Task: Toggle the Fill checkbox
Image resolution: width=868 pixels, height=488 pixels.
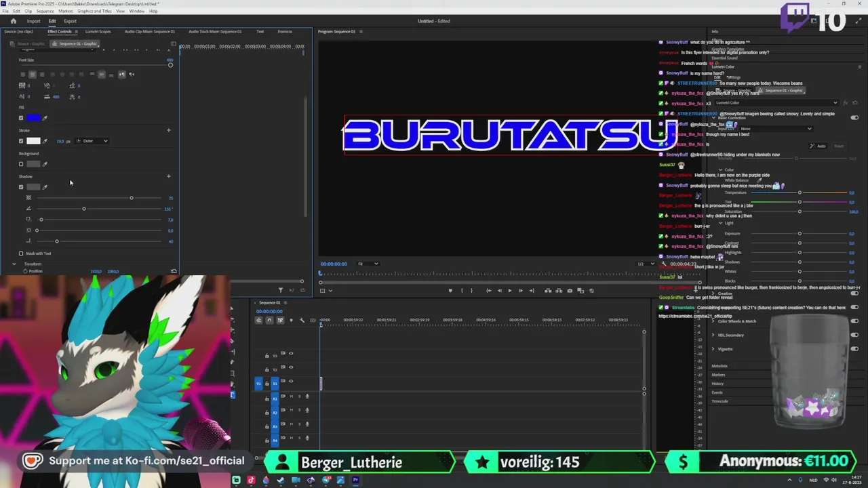Action: (21, 118)
